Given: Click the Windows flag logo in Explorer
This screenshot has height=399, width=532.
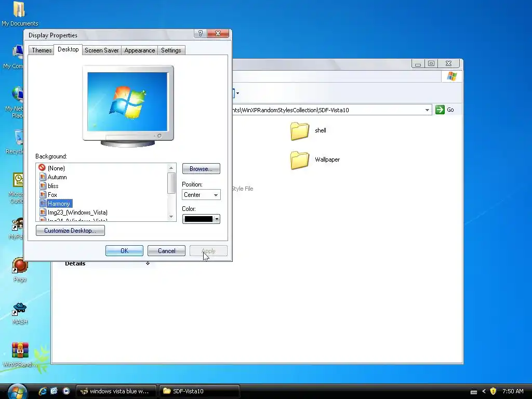Looking at the screenshot, I should point(451,76).
